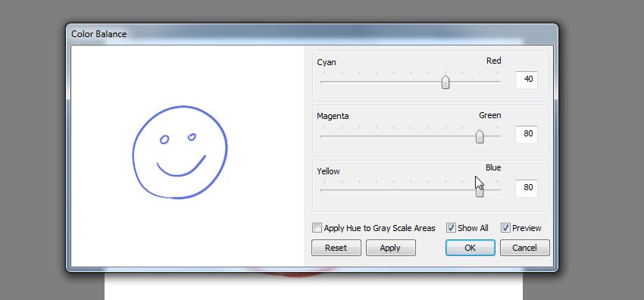Click the Magenta label
The image size is (644, 300).
[x=333, y=117]
